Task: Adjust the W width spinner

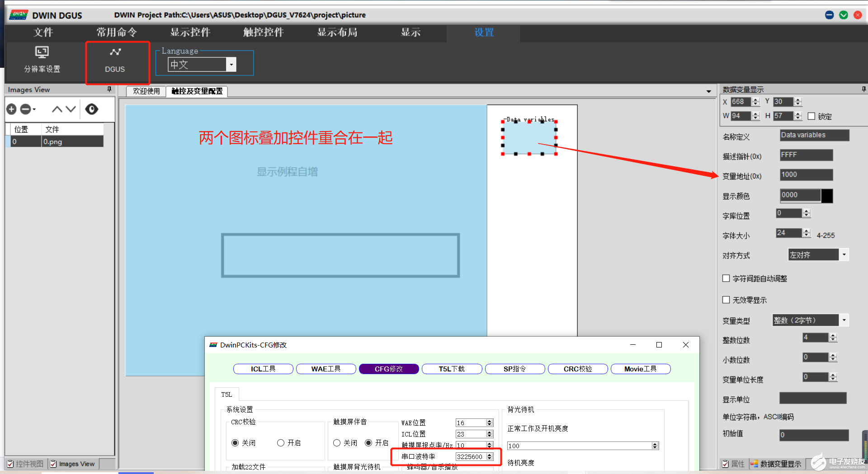Action: tap(755, 116)
